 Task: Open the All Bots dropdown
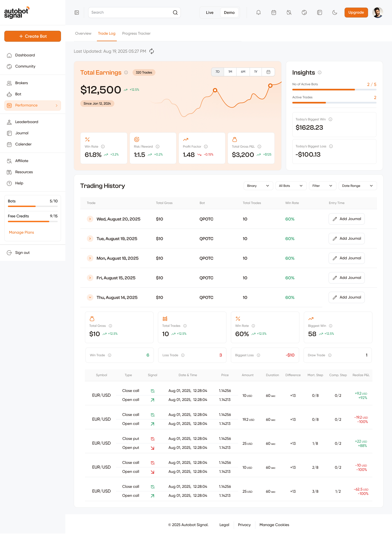point(291,186)
